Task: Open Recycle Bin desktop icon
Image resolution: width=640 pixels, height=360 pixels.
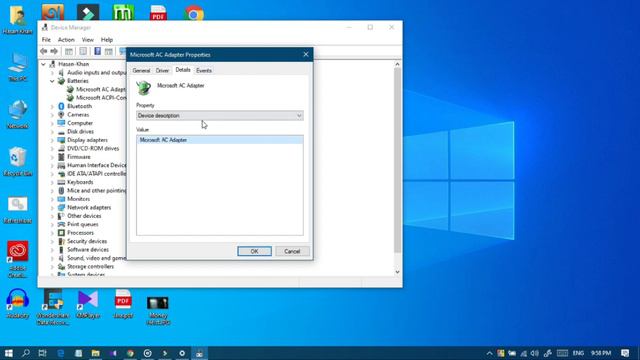Action: tap(18, 162)
